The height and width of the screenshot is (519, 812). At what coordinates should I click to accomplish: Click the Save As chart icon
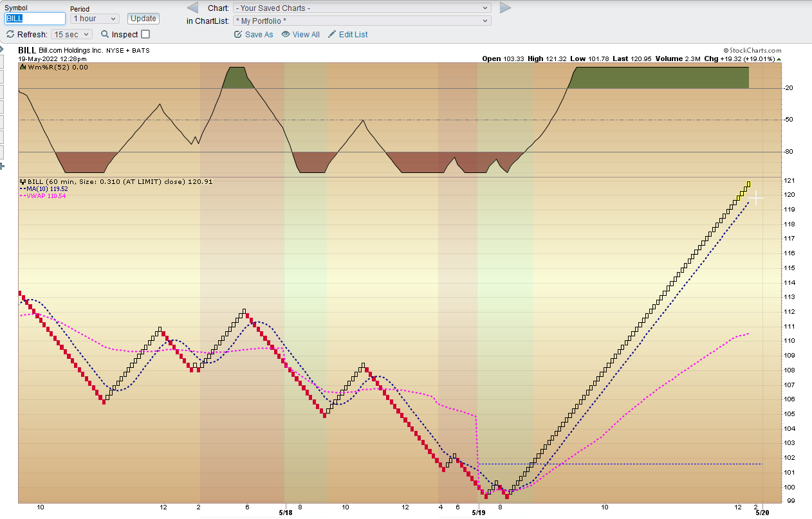click(239, 34)
